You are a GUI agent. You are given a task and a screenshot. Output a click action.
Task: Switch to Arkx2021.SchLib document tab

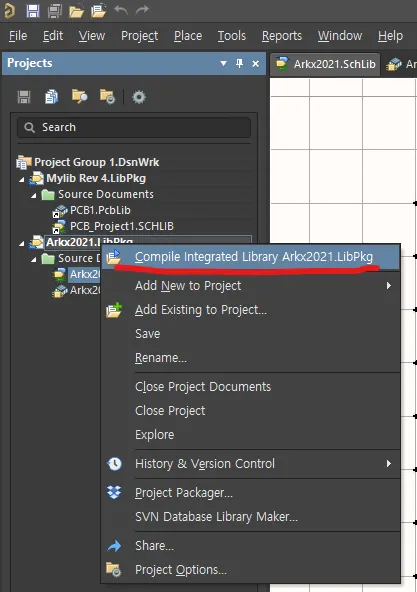pos(325,64)
